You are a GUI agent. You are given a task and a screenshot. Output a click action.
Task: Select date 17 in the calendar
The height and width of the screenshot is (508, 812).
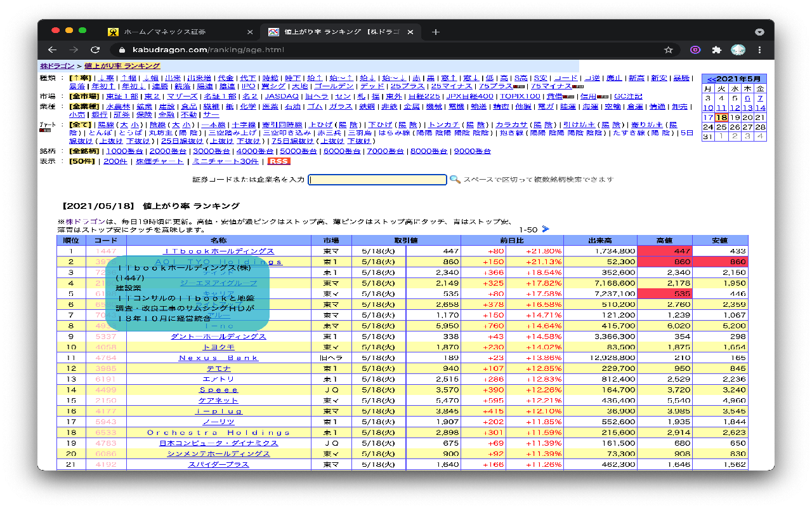point(708,117)
